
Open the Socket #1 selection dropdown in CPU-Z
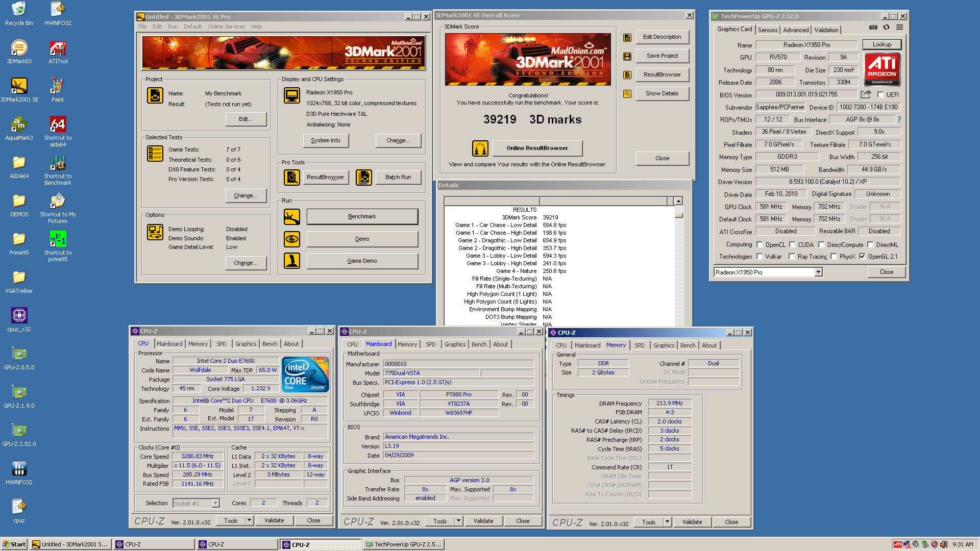click(215, 504)
